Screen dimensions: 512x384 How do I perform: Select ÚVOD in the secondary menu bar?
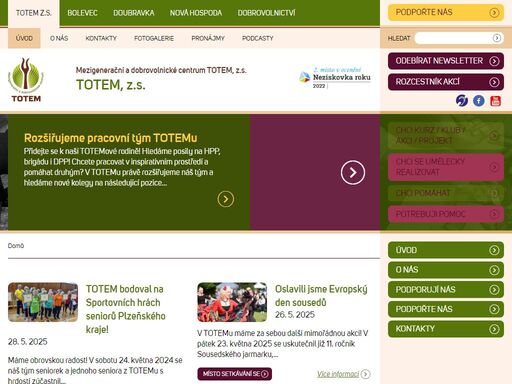tap(24, 38)
